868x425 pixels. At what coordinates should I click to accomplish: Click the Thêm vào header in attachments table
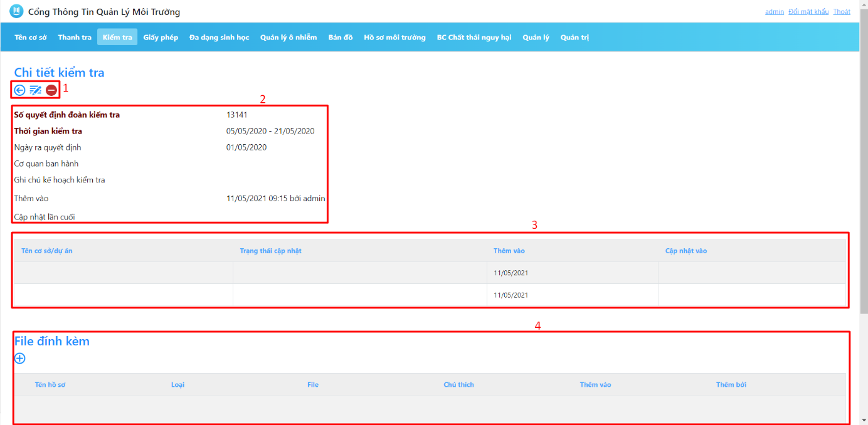coord(596,384)
